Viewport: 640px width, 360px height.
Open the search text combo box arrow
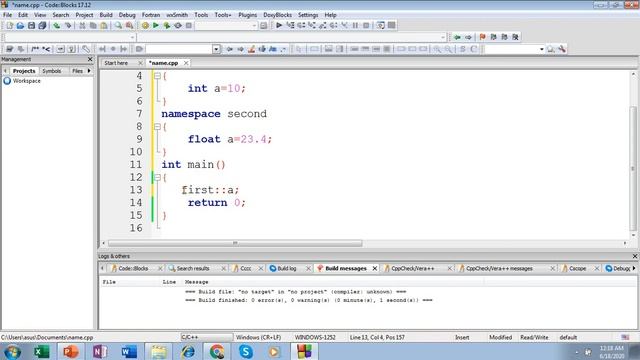(216, 49)
